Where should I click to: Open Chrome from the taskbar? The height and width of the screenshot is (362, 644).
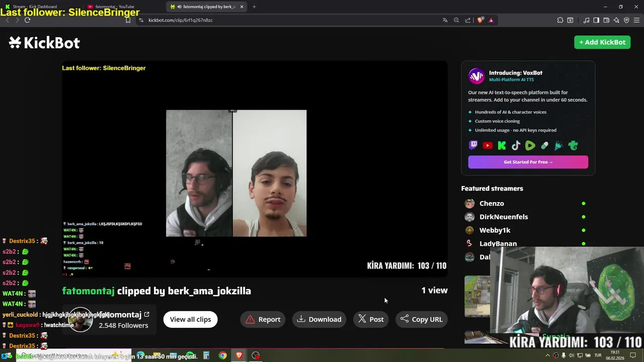pos(222,355)
